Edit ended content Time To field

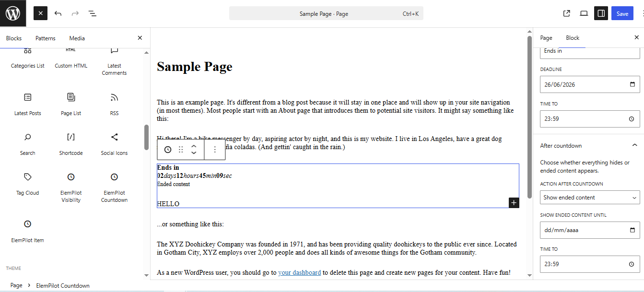click(x=590, y=264)
